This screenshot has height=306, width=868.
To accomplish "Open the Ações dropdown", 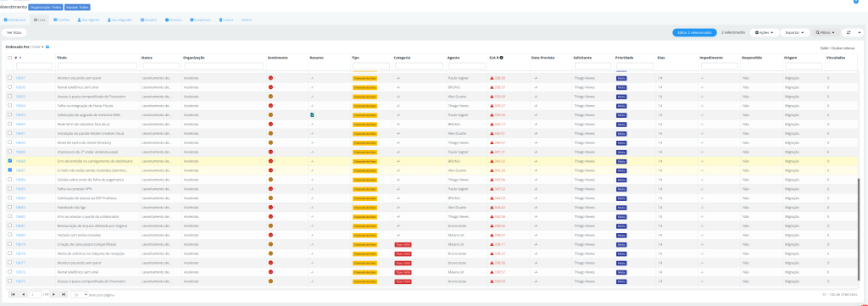I will point(765,33).
